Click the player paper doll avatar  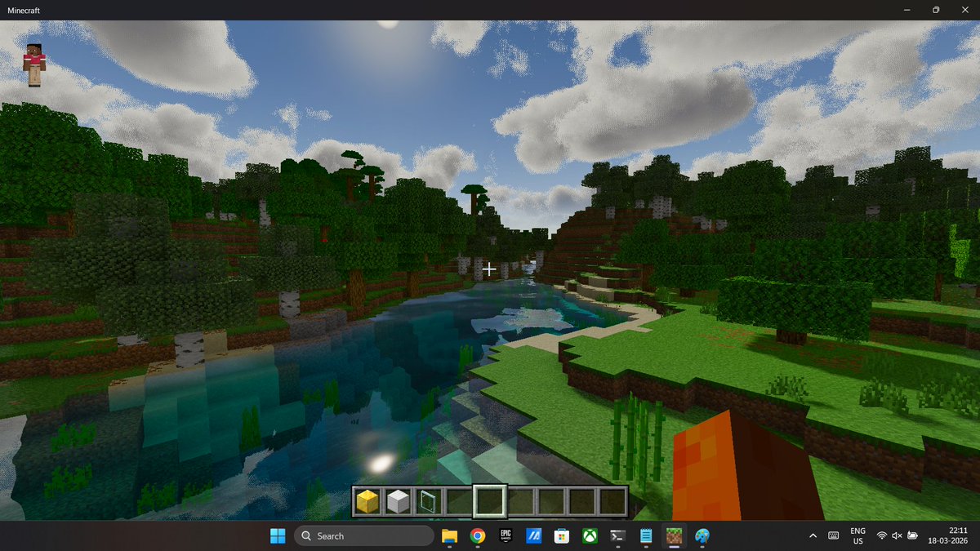pyautogui.click(x=34, y=65)
